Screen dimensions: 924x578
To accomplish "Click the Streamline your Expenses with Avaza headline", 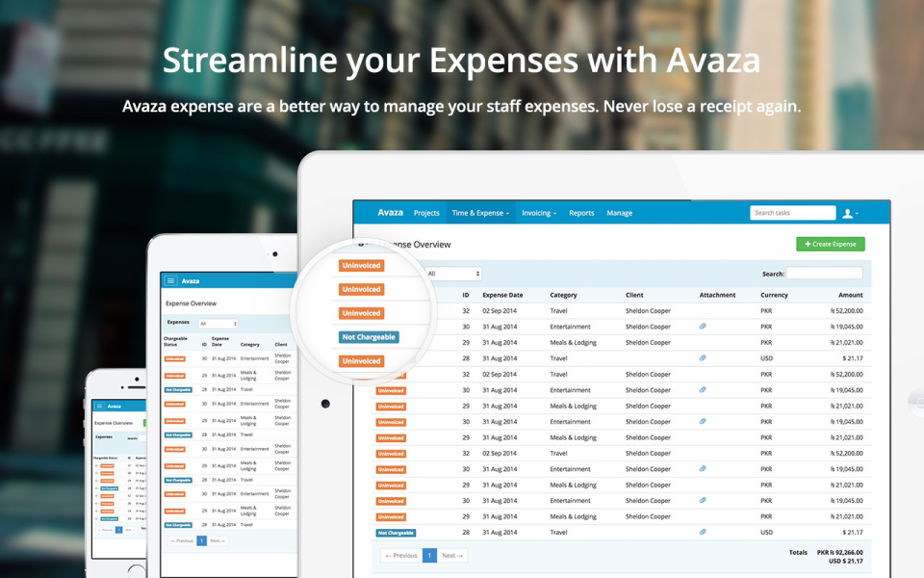I will click(x=461, y=61).
